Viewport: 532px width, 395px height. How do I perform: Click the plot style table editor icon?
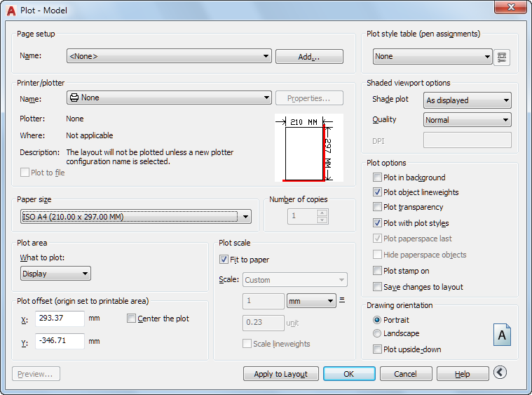pos(502,57)
